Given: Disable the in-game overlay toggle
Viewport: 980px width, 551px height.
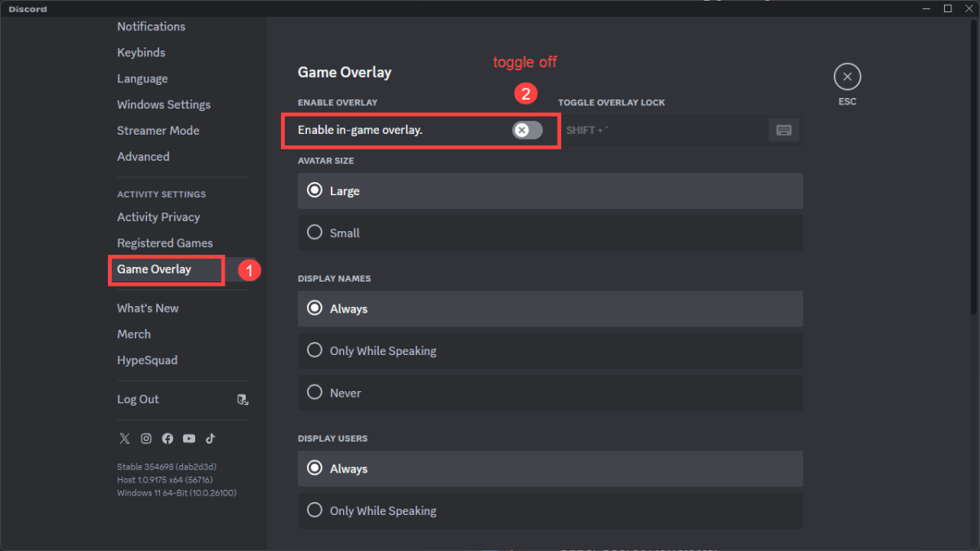Looking at the screenshot, I should (x=527, y=130).
